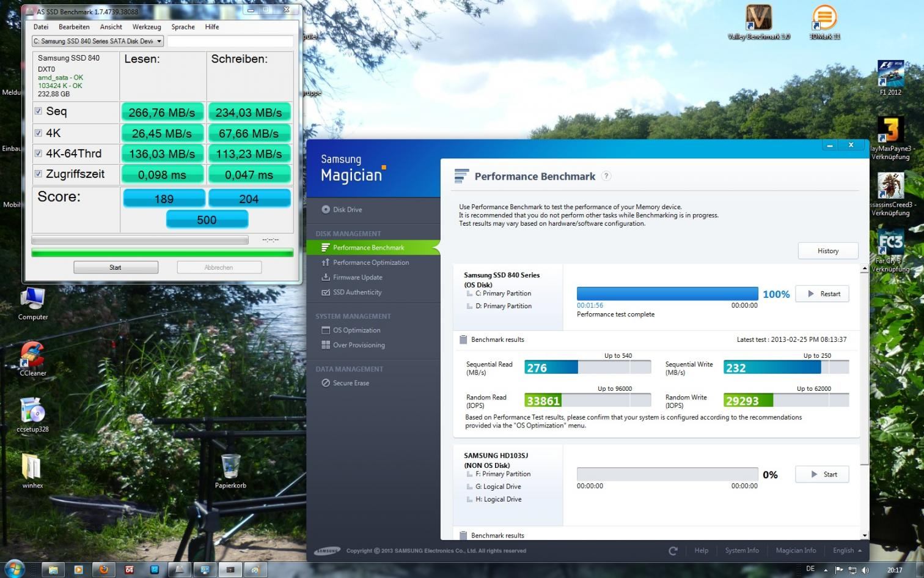Click the Magician refresh icon in footer
This screenshot has width=924, height=578.
click(673, 550)
